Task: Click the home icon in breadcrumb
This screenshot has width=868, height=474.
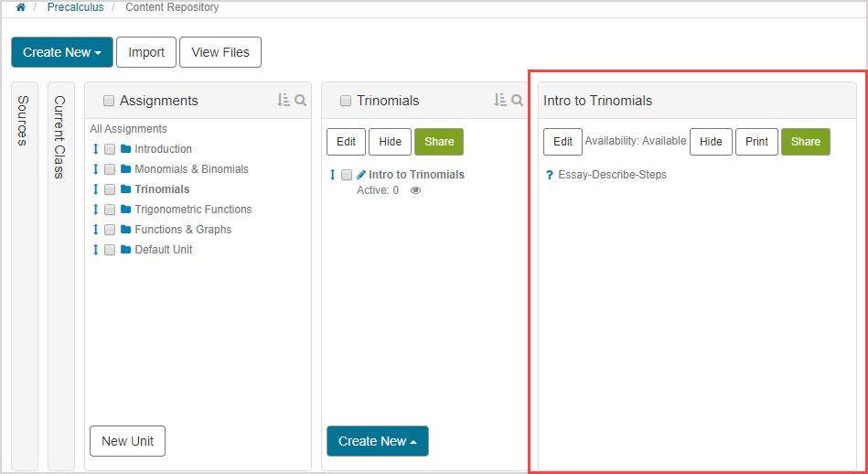Action: pos(21,7)
